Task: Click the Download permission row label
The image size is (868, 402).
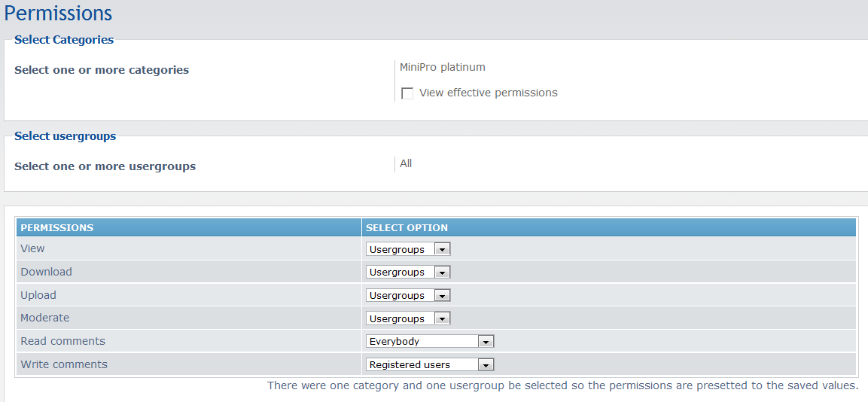Action: click(x=46, y=272)
